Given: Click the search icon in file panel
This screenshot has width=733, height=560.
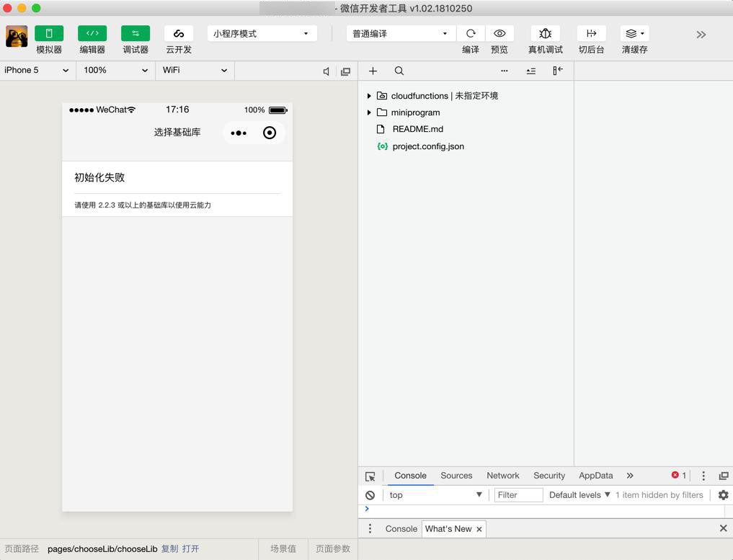Looking at the screenshot, I should [399, 71].
